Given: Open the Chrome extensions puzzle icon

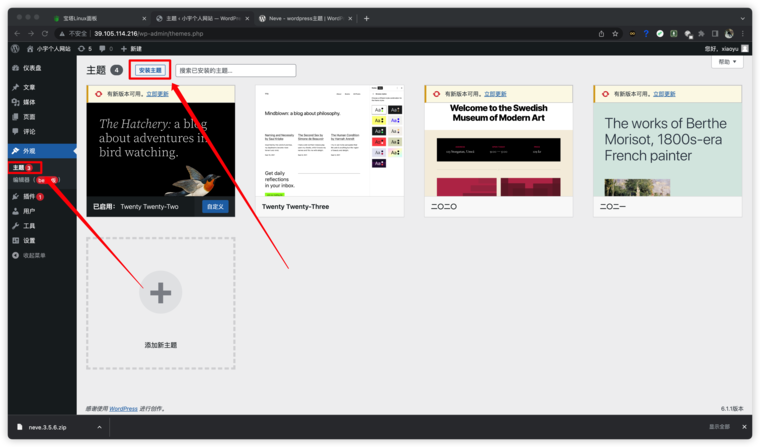Looking at the screenshot, I should click(701, 33).
